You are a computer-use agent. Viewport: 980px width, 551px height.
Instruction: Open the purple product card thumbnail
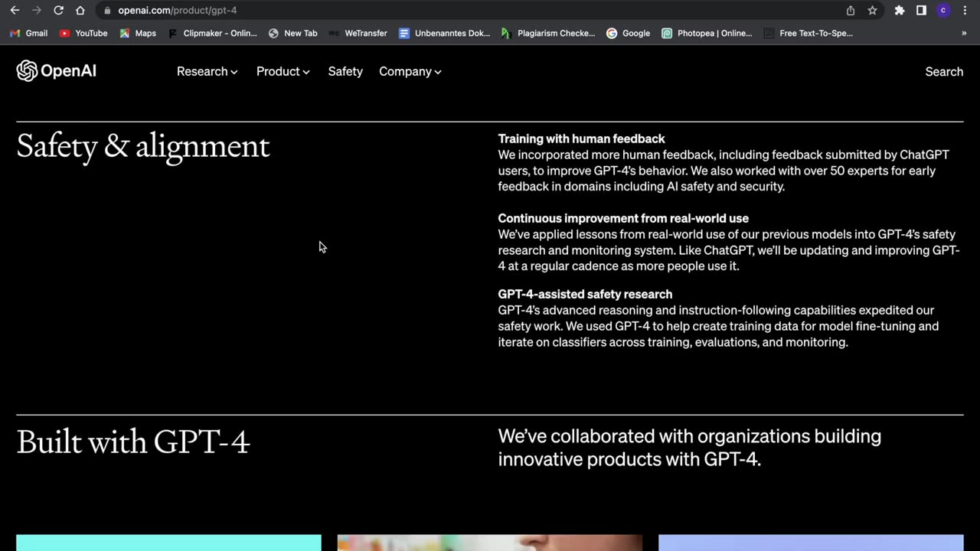[x=811, y=543]
